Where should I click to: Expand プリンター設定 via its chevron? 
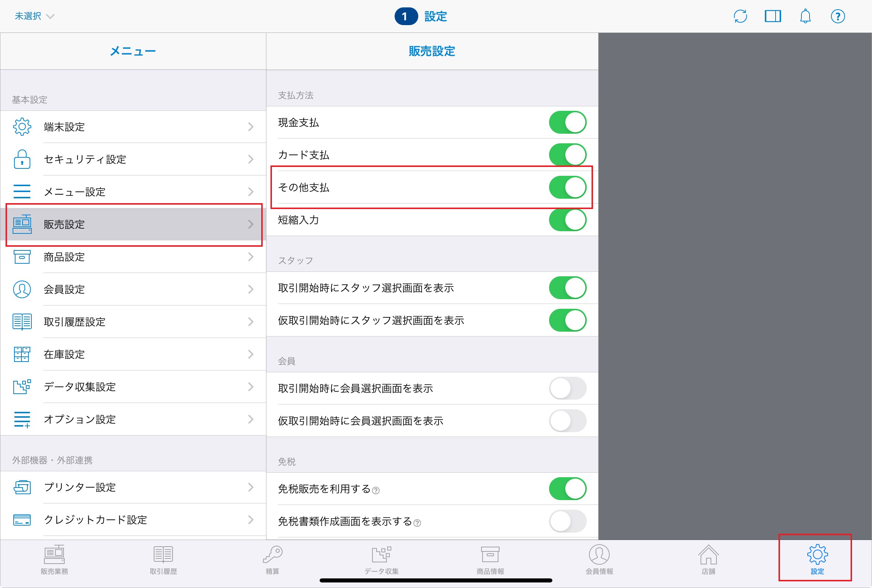point(251,487)
